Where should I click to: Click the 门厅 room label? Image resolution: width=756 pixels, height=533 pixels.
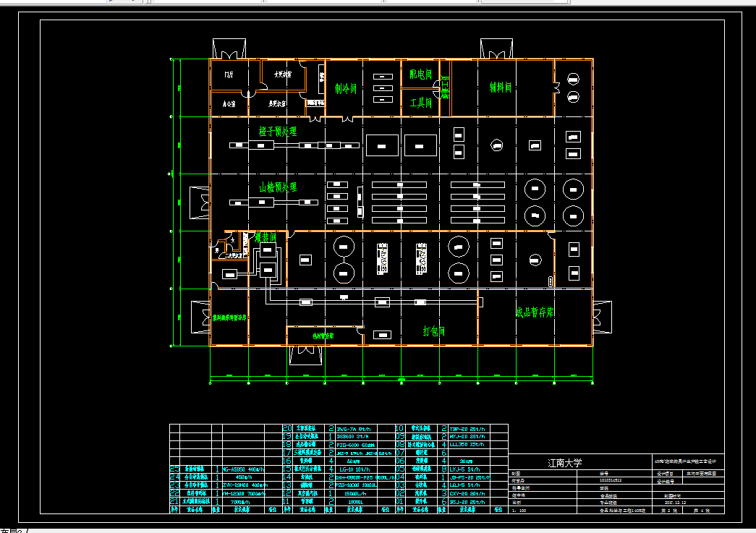(x=229, y=74)
